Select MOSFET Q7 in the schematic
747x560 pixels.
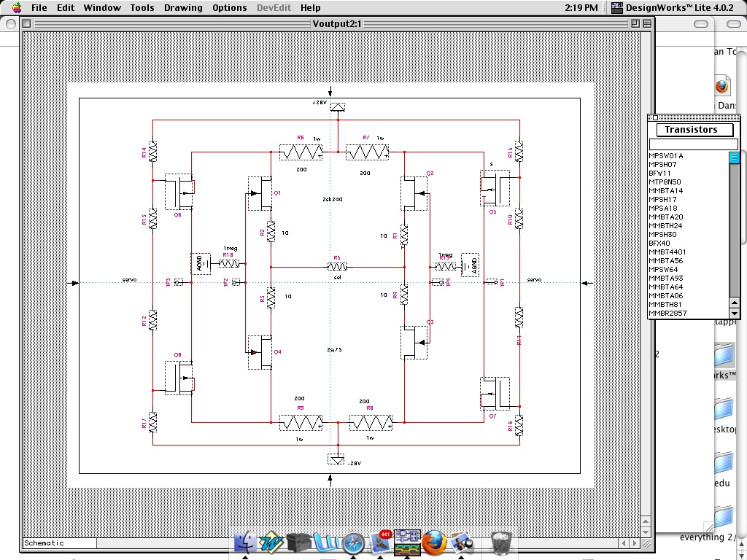point(495,394)
